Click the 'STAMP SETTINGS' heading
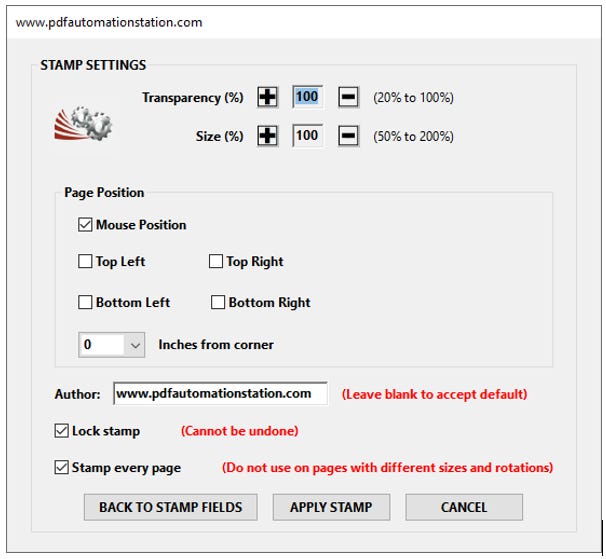 click(x=93, y=65)
